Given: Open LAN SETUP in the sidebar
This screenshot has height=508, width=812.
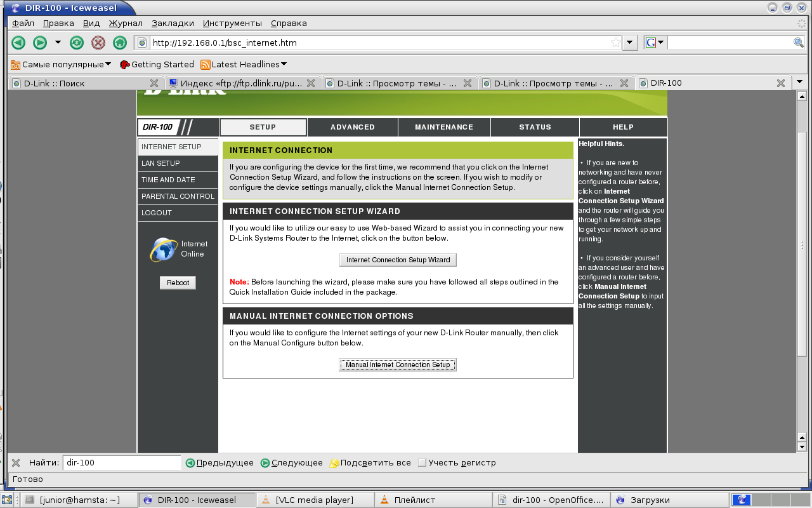Looking at the screenshot, I should pyautogui.click(x=178, y=163).
